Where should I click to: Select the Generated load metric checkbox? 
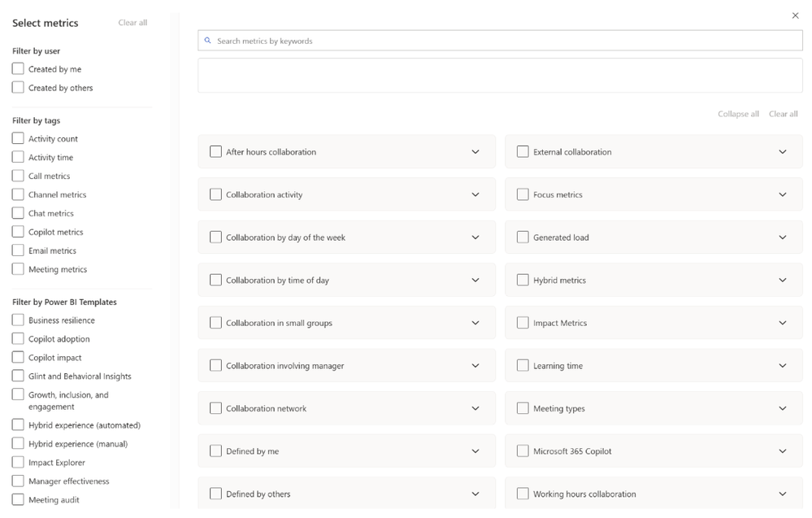pyautogui.click(x=523, y=237)
